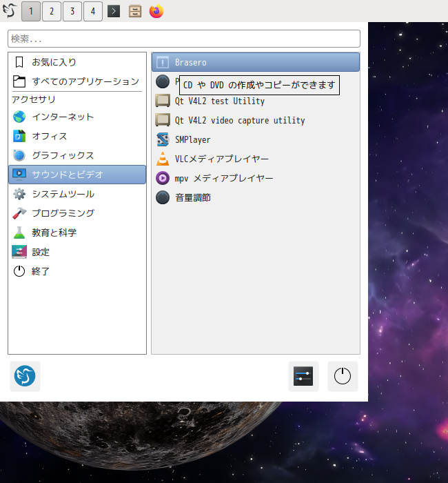Launch SMPlayer
The height and width of the screenshot is (483, 448).
pos(256,139)
